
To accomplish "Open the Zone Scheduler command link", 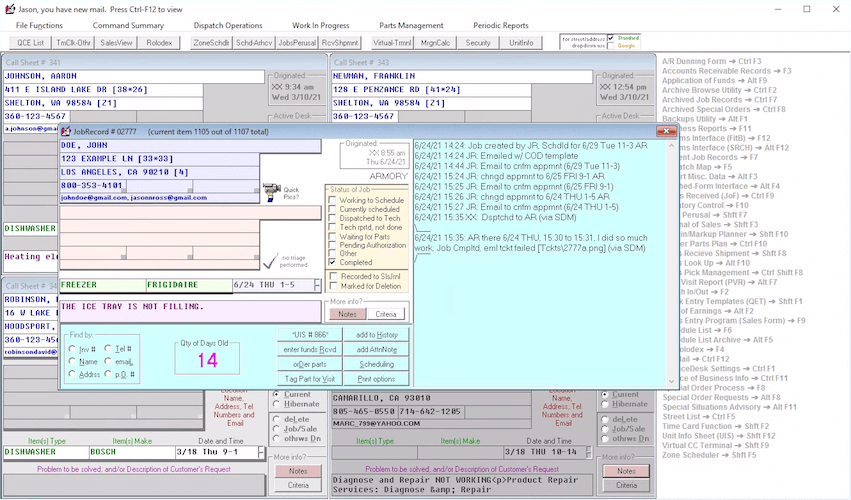I will coord(709,455).
